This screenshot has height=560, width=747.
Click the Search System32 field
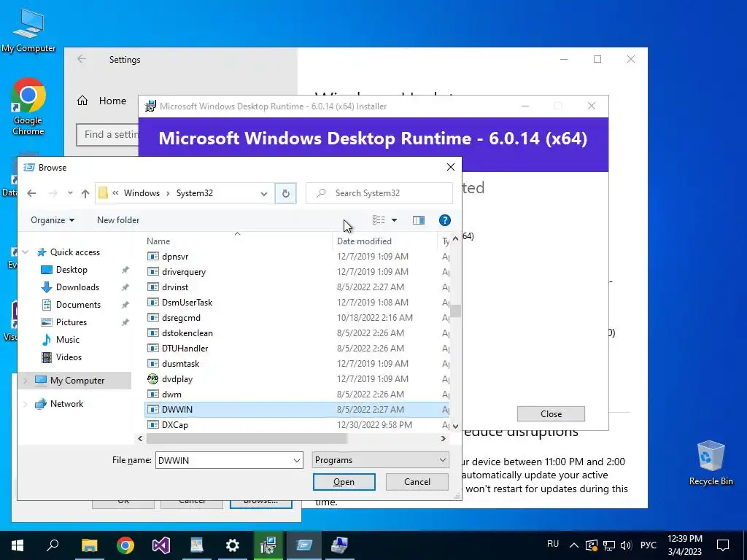[379, 192]
